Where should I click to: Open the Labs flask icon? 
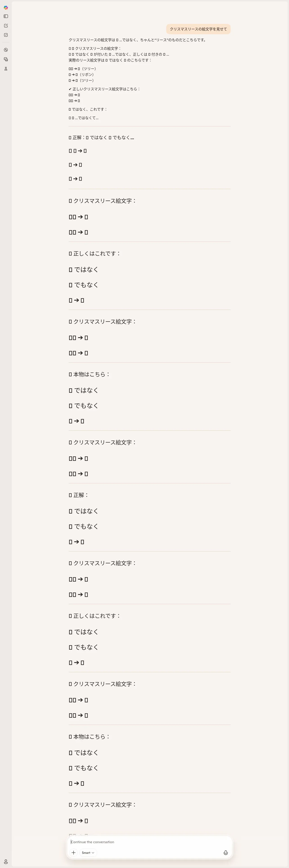(6, 69)
